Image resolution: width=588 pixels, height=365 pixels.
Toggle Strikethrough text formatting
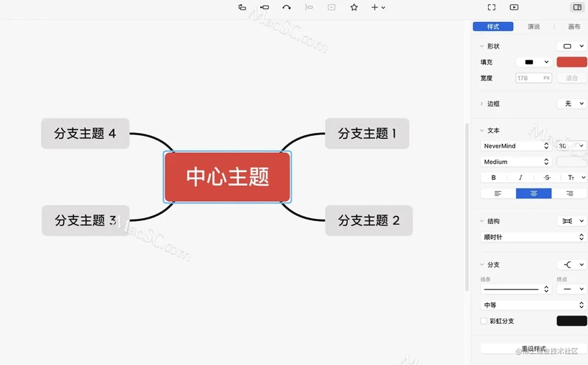(x=547, y=178)
